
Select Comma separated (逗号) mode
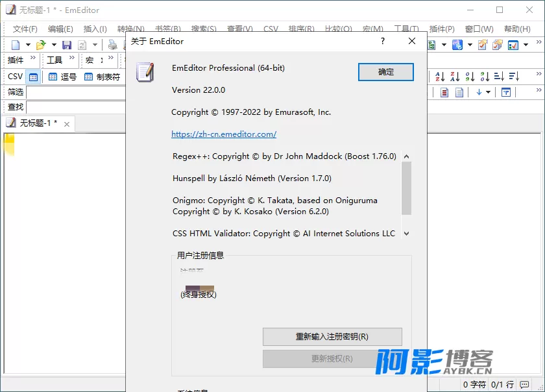click(63, 77)
